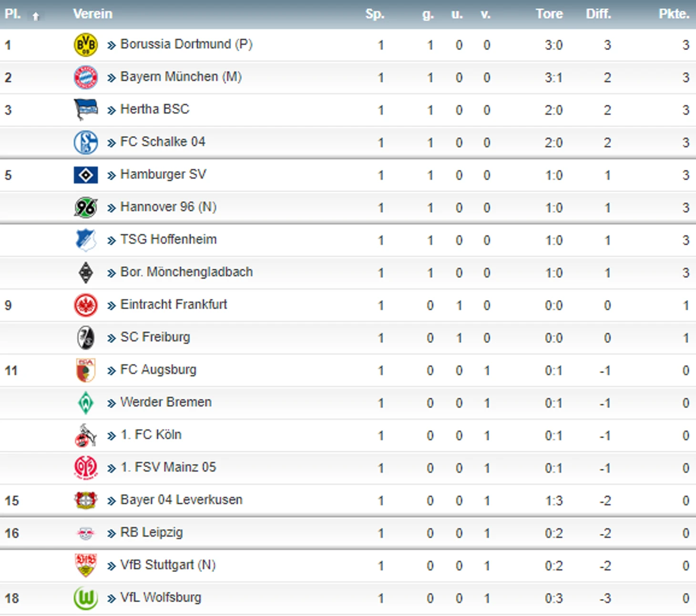Screen dimensions: 696x616
Task: Open the Bor. Mönchengladbach team link
Action: pos(186,272)
